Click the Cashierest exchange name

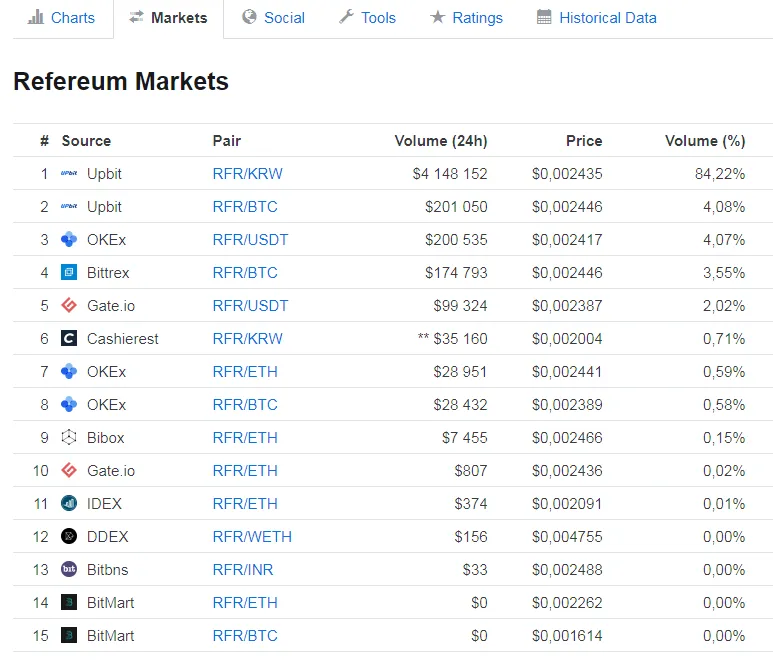point(123,339)
